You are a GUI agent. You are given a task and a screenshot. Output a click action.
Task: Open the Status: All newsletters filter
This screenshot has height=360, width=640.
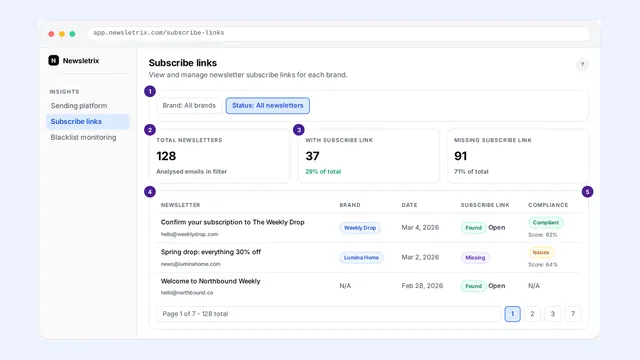(268, 106)
